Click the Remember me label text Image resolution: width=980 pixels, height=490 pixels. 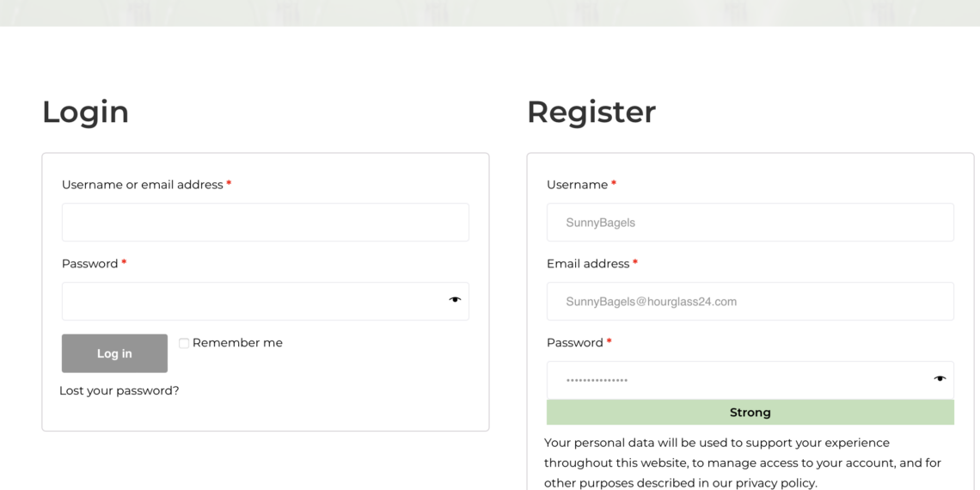coord(237,343)
